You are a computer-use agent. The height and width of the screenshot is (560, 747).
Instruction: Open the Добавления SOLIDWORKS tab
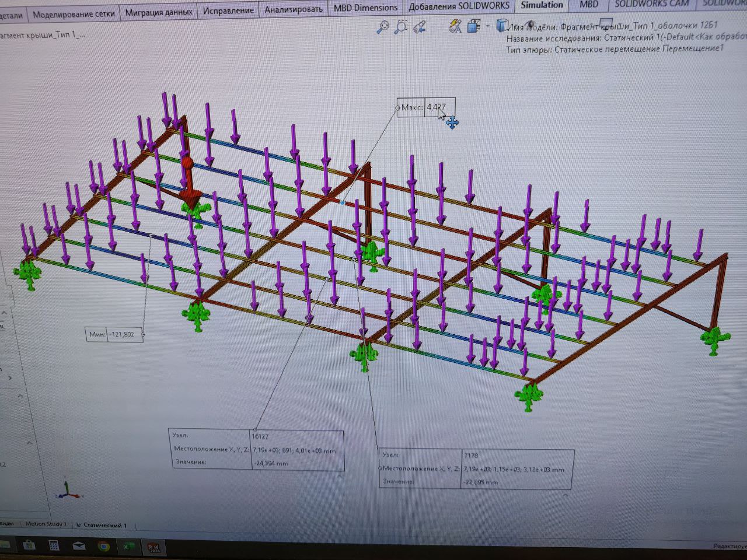(x=459, y=6)
